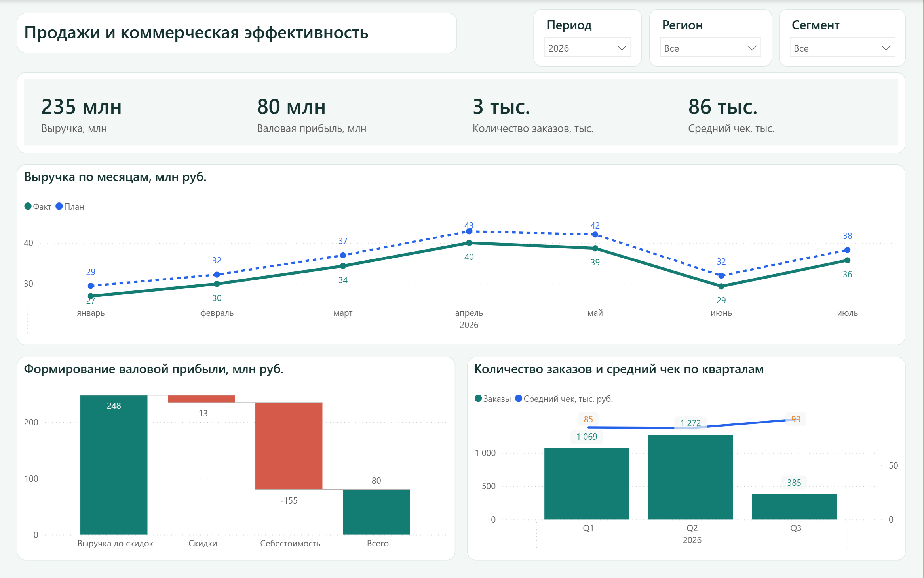The height and width of the screenshot is (578, 924).
Task: Click the Выручка до скидок waterfall bar
Action: 114,465
